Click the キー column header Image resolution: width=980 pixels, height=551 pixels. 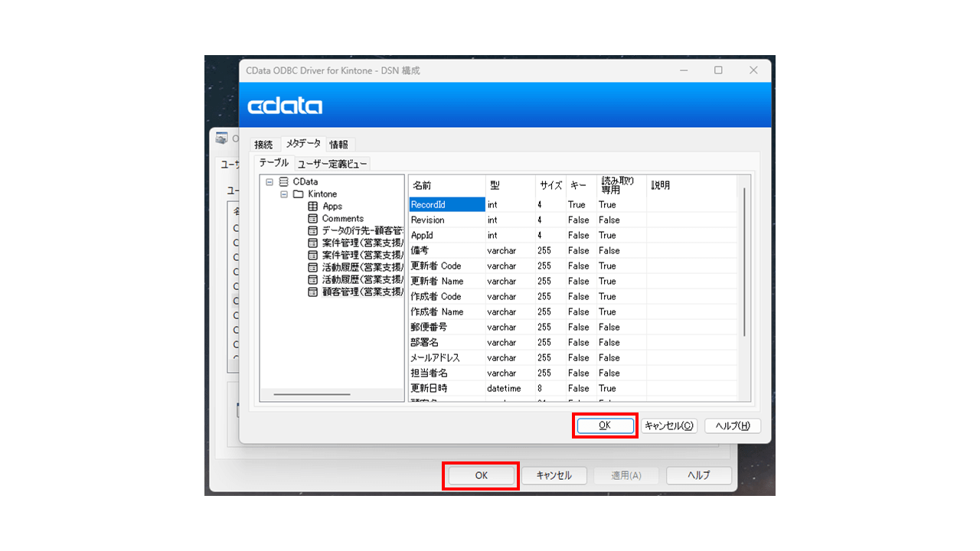coord(581,185)
